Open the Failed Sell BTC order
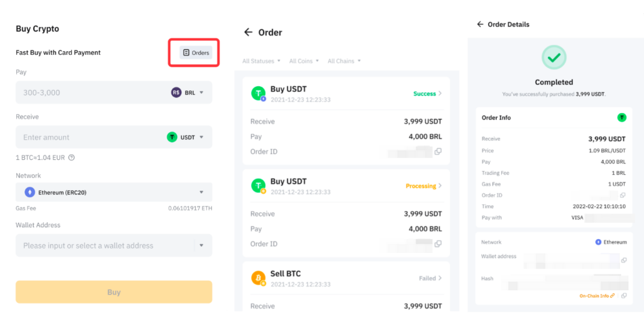 [x=347, y=278]
